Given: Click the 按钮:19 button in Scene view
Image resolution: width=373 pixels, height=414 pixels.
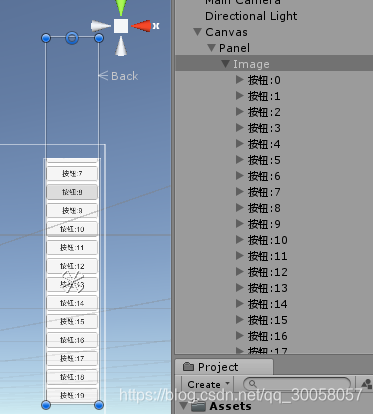Looking at the screenshot, I should (72, 395).
